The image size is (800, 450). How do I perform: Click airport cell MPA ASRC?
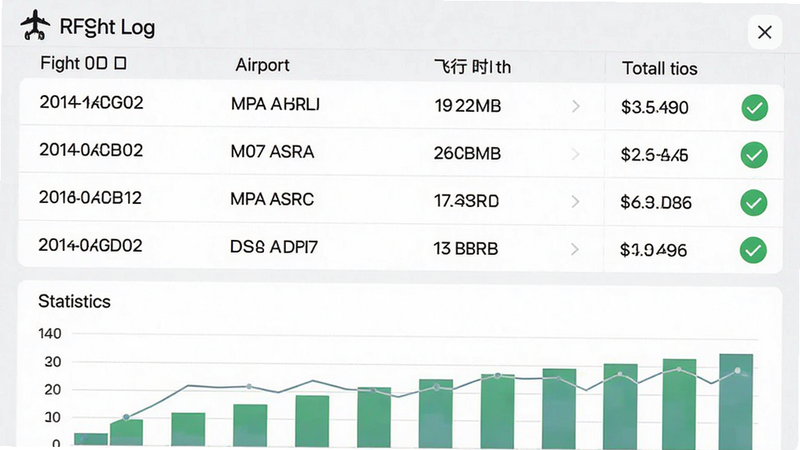point(272,199)
